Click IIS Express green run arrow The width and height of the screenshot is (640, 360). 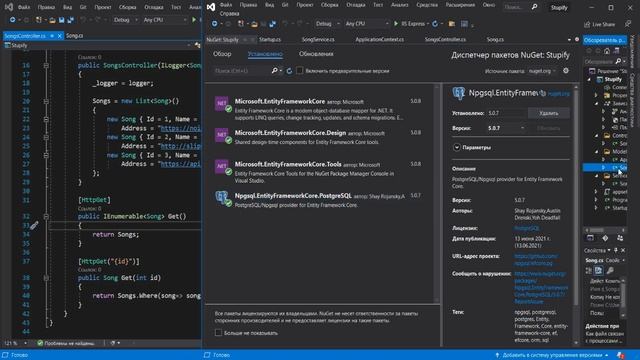click(396, 24)
